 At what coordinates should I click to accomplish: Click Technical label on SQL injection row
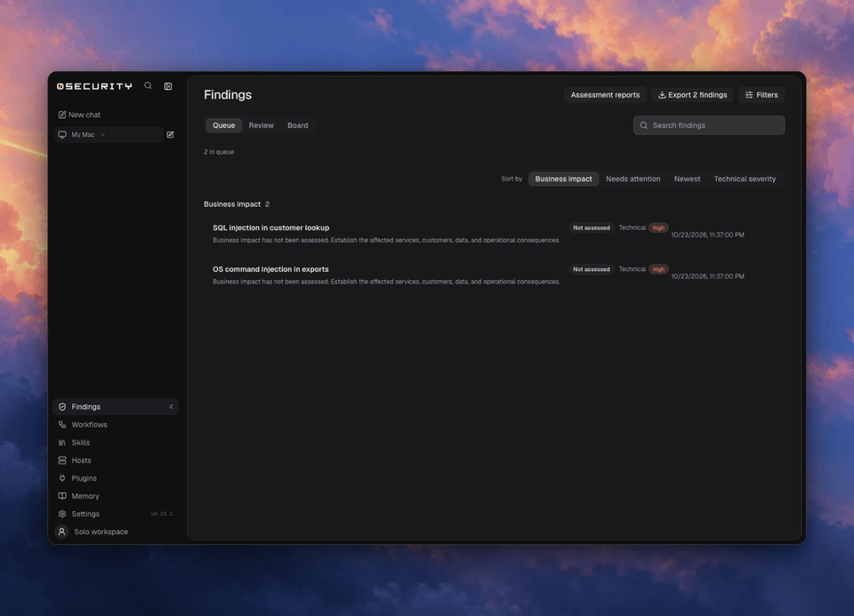coord(632,228)
